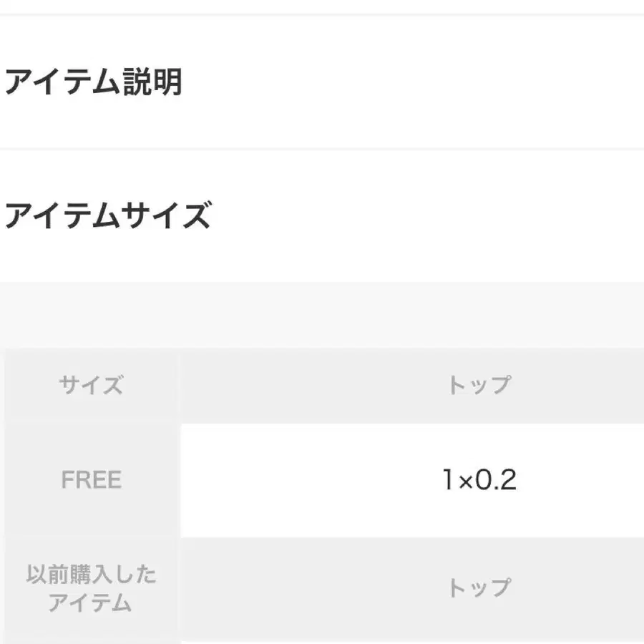Tap the divider line below アイテム説明 section
The height and width of the screenshot is (644, 644).
click(322, 149)
